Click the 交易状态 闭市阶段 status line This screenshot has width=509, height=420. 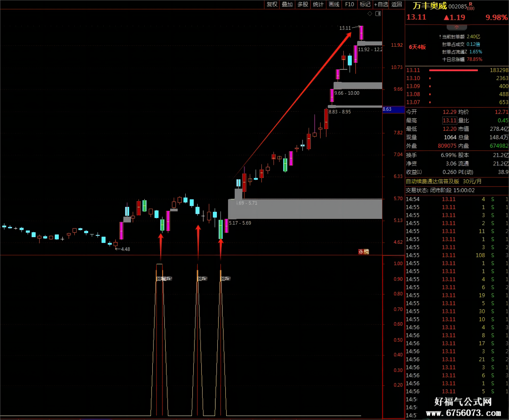pyautogui.click(x=440, y=190)
